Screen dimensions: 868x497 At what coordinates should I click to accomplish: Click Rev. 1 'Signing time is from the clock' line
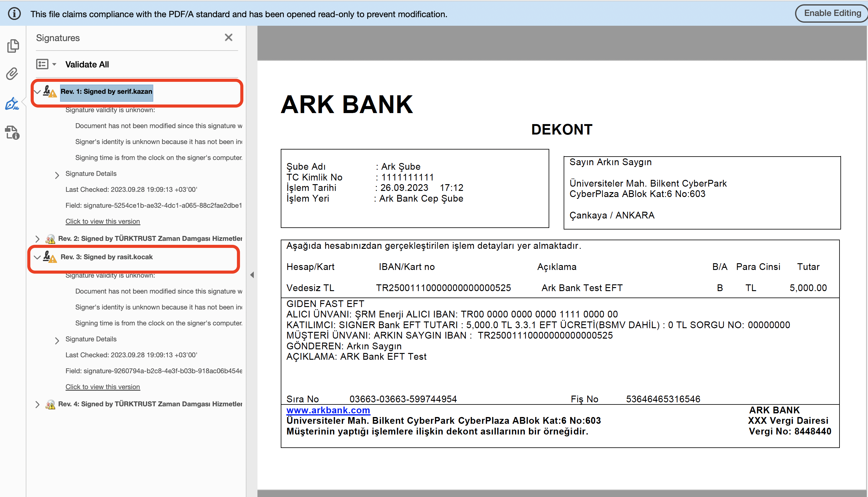point(159,158)
